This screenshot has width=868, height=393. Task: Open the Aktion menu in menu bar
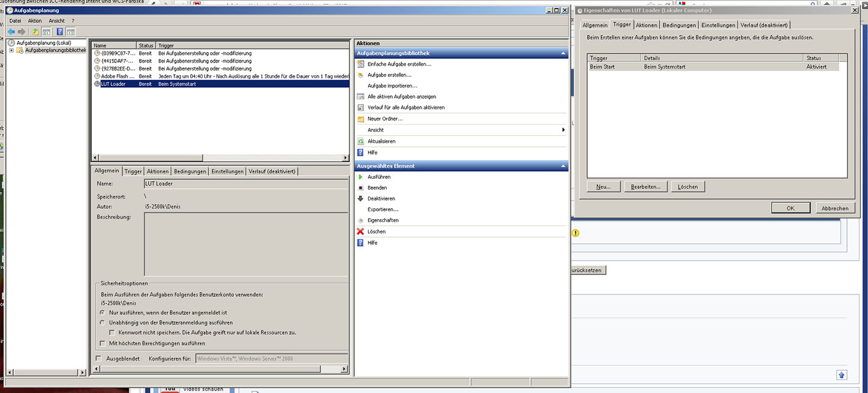click(x=35, y=20)
